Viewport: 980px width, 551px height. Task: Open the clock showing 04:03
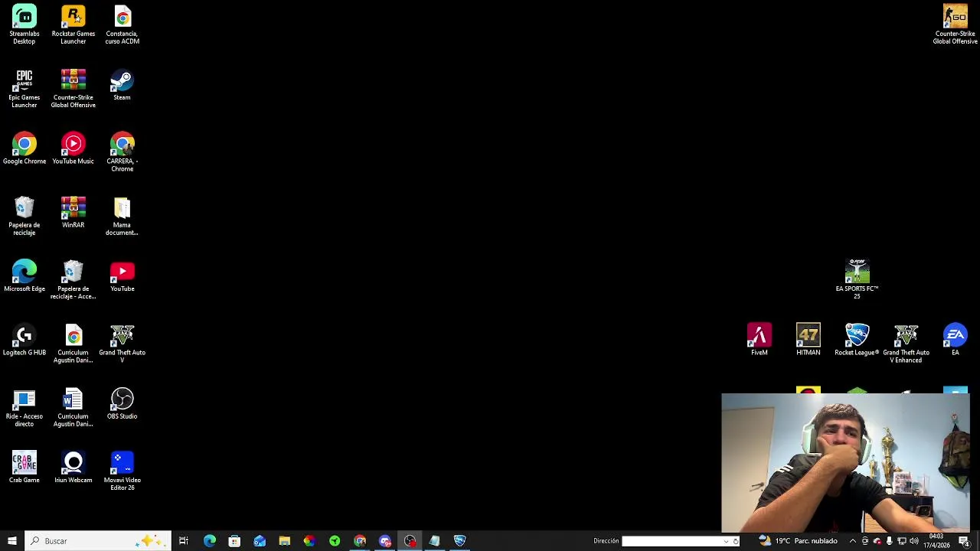tap(936, 541)
